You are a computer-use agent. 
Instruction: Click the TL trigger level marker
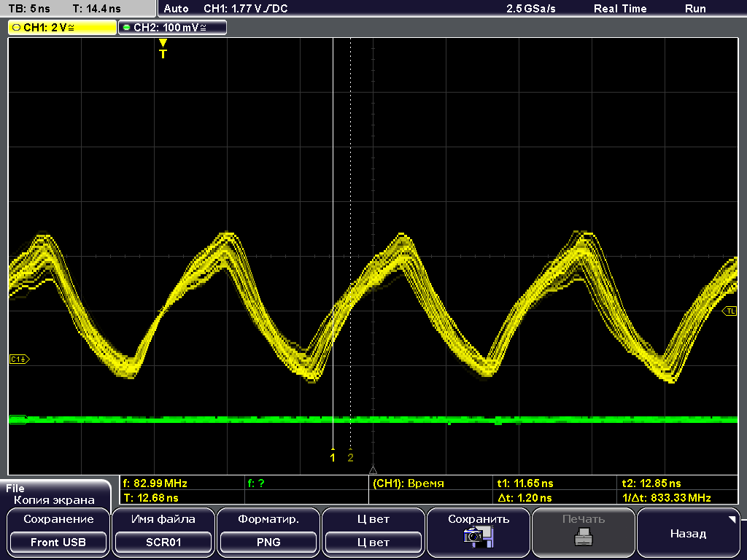click(x=729, y=311)
